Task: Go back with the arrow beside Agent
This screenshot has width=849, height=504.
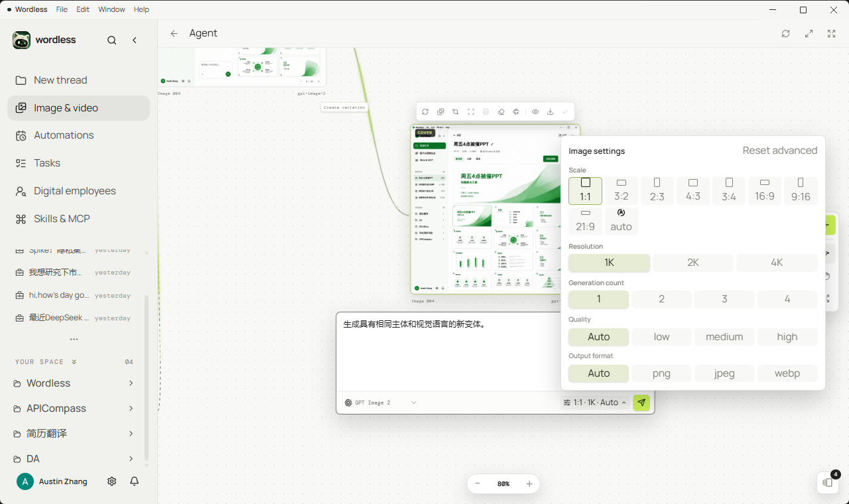Action: (174, 33)
